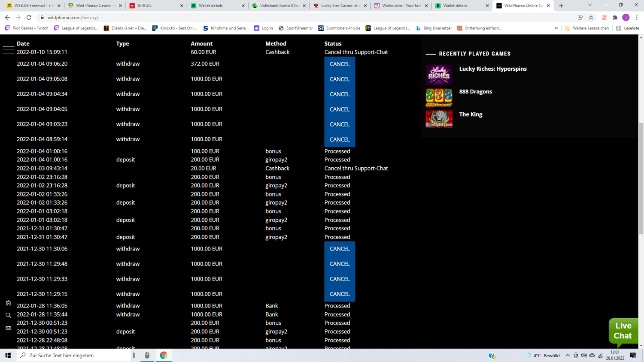This screenshot has height=362, width=644.
Task: Open Lucky Riches: Hyperspins game thumbnail
Action: (439, 75)
